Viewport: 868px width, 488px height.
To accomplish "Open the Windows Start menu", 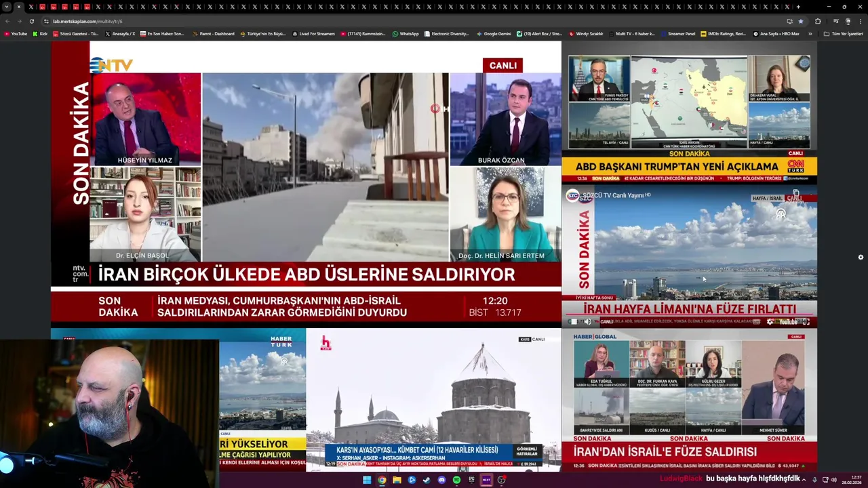I will click(x=367, y=480).
